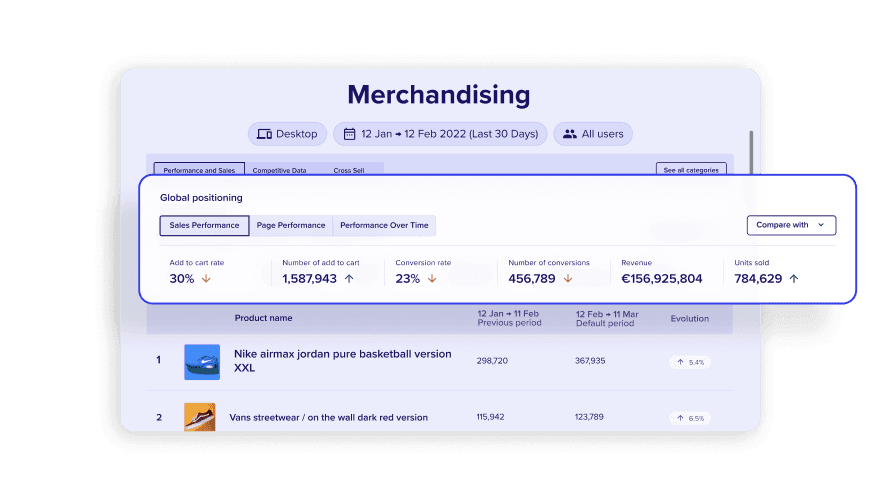Select the Desktop device filter pill
Screen dimensions: 880x500
[287, 134]
